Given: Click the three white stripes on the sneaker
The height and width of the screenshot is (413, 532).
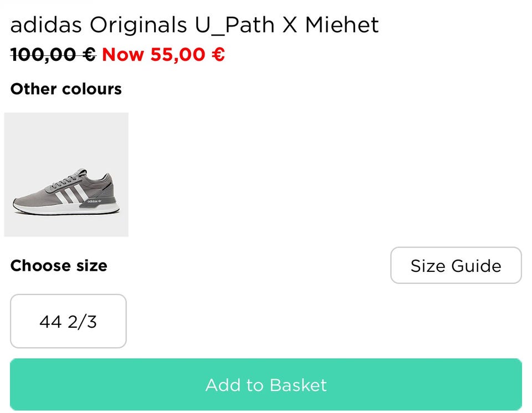Looking at the screenshot, I should point(71,194).
